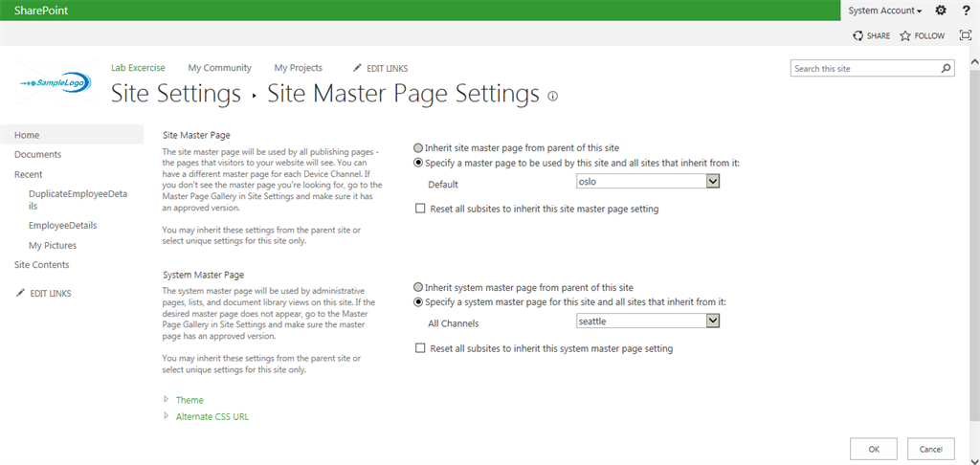Click the search magnifier icon

tap(947, 69)
